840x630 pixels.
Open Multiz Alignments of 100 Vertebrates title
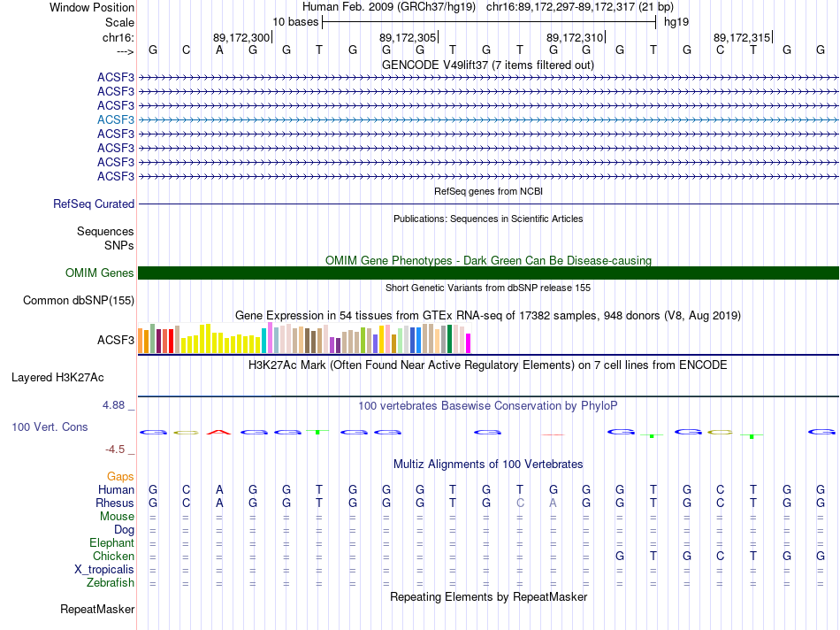click(488, 465)
